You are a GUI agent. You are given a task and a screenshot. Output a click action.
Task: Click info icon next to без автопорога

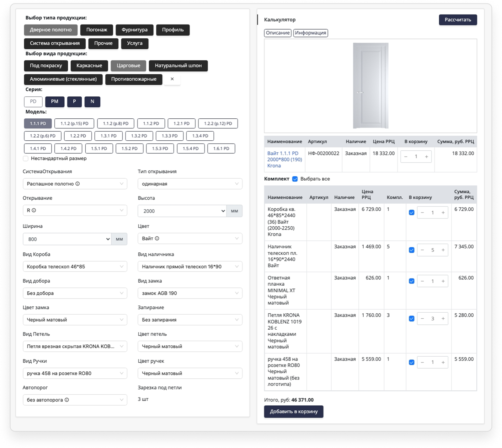[x=67, y=400]
